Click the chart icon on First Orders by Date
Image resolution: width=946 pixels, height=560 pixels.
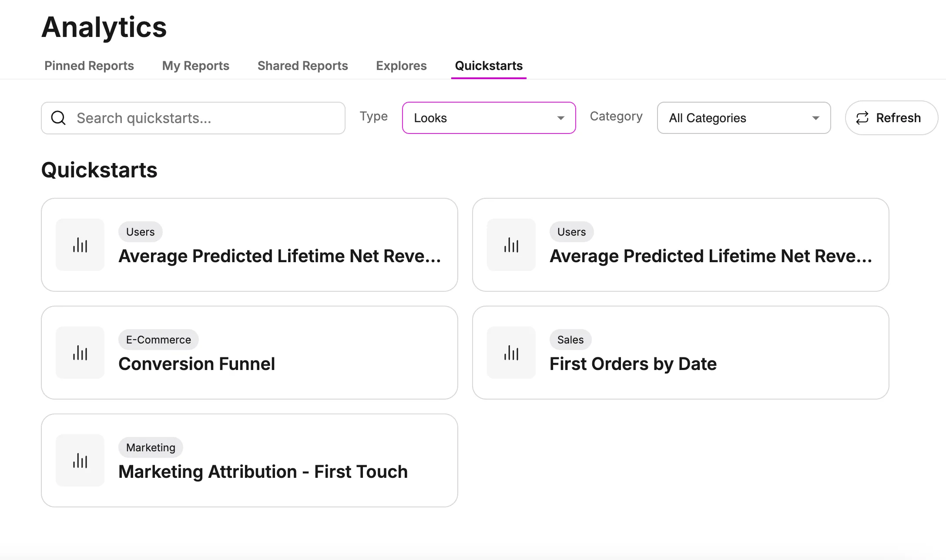[511, 353]
